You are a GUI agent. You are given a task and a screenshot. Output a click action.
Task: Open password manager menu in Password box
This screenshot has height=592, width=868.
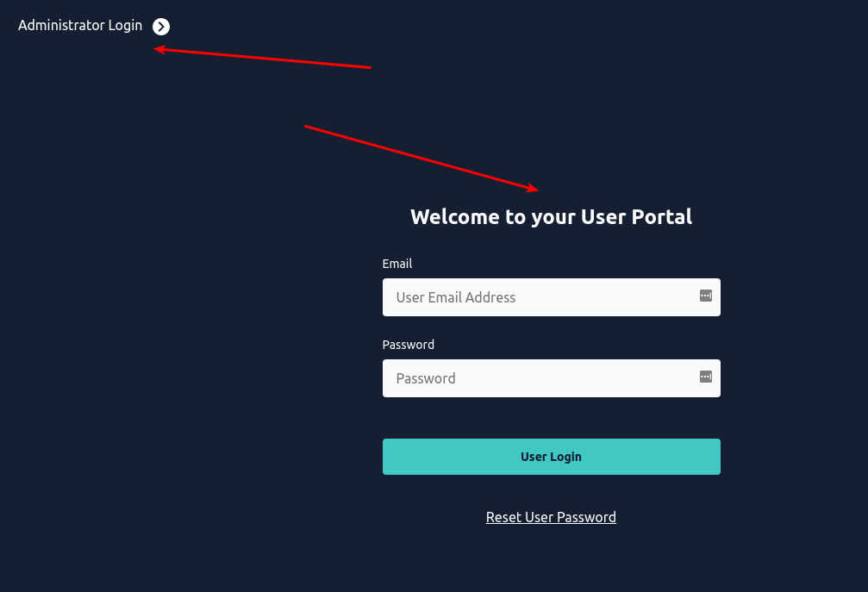click(705, 377)
